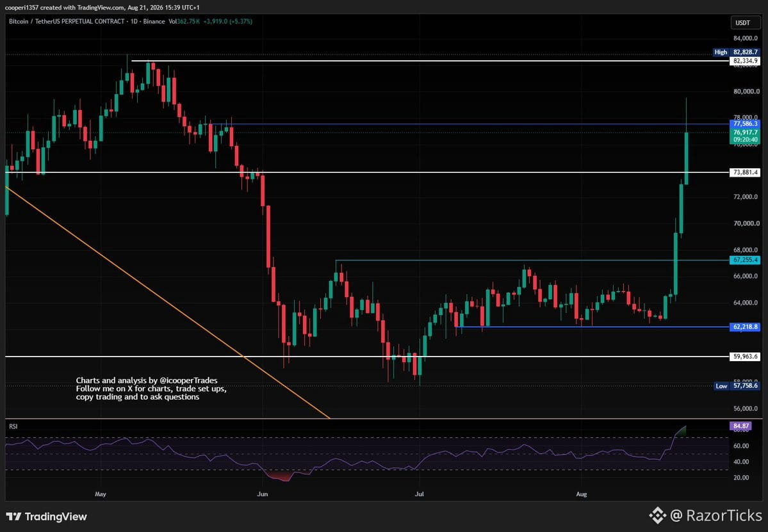Select the High 82,828.7 price label
Screen dimensions: 768x532
tap(736, 52)
